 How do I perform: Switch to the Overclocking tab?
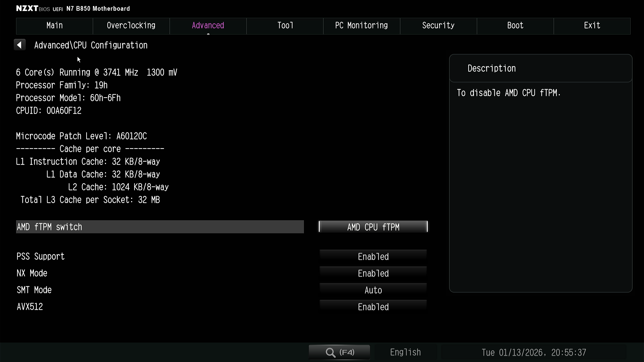131,26
